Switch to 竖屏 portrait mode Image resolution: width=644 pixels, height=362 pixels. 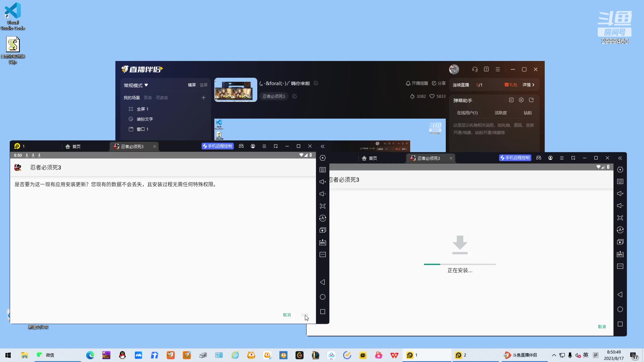pyautogui.click(x=204, y=85)
